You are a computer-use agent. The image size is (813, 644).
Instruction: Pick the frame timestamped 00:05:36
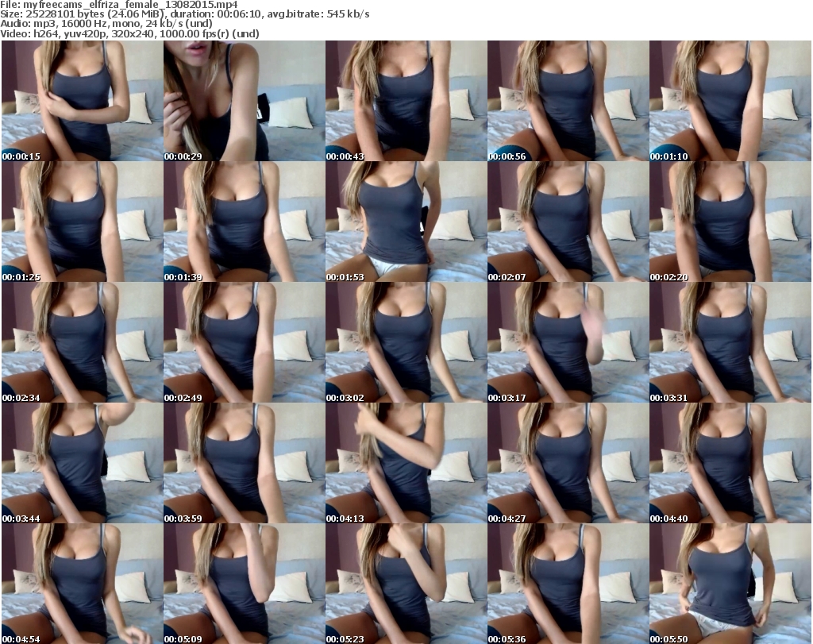[568, 584]
